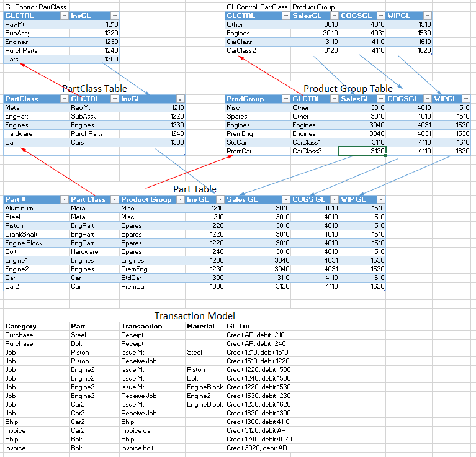476x457 pixels.
Task: Open the SalesGL filter in the top-right GL Control table
Action: (x=335, y=16)
